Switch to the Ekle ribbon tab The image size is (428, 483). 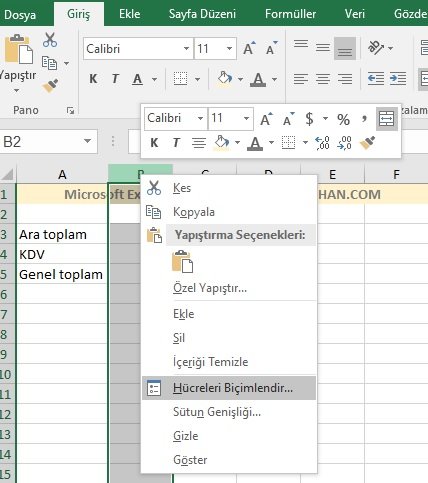[x=129, y=14]
